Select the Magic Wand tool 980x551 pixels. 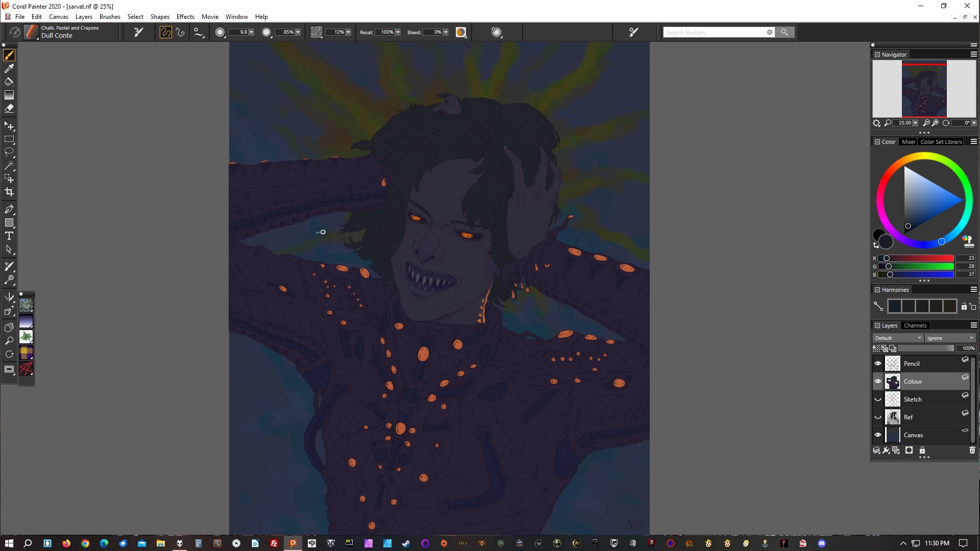9,165
